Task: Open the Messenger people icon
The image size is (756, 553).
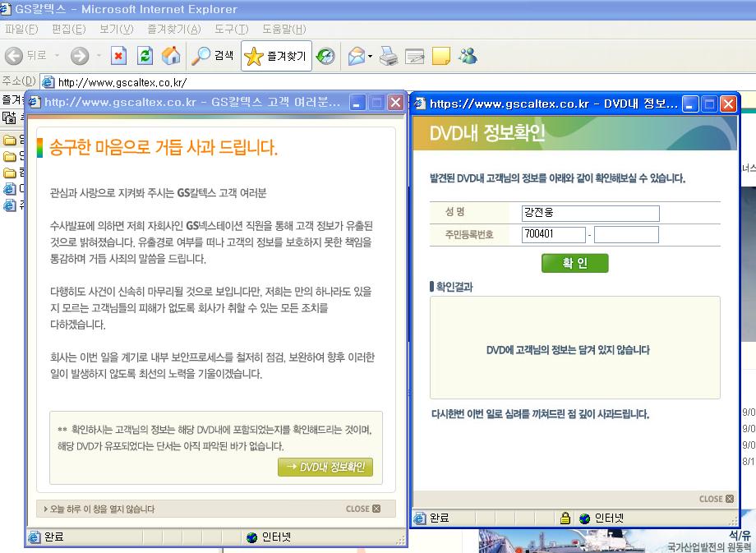Action: tap(468, 56)
